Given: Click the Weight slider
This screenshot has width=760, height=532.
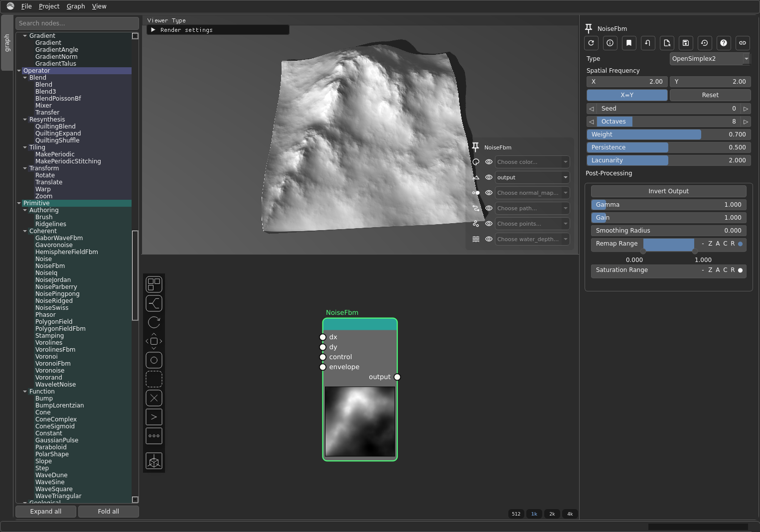Looking at the screenshot, I should click(668, 134).
